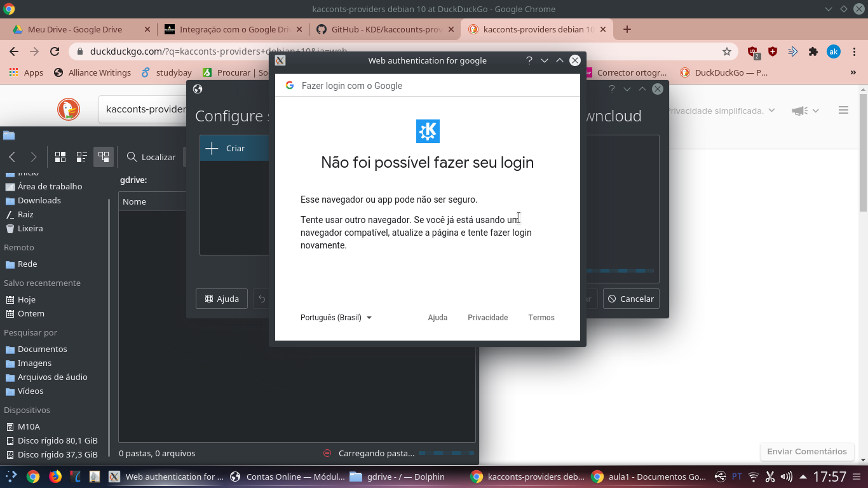Click the Klipper scissors tray icon

click(x=770, y=477)
